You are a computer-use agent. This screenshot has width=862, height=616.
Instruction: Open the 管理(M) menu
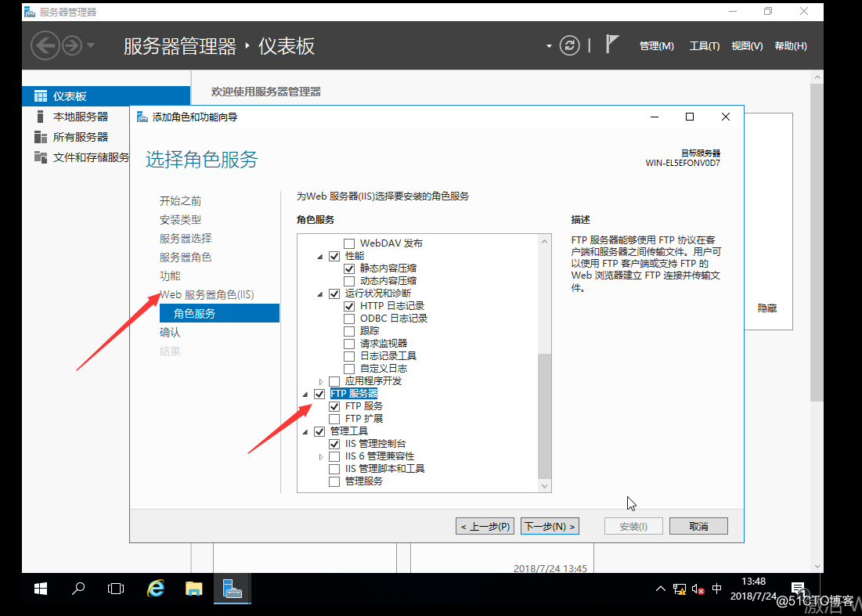click(656, 46)
